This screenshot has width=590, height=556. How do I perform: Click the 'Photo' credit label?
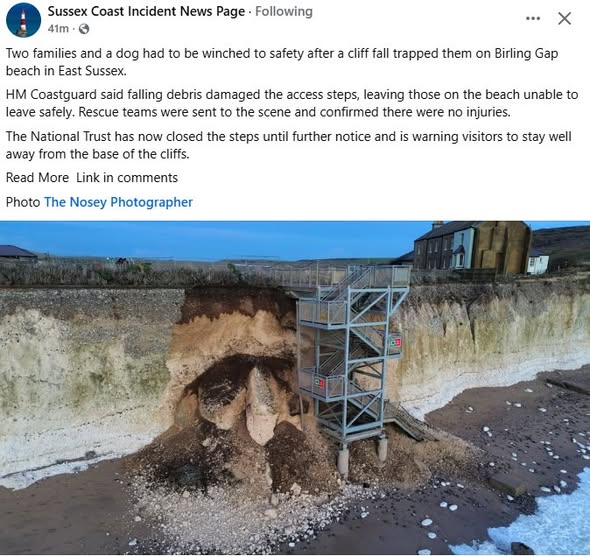click(x=23, y=202)
